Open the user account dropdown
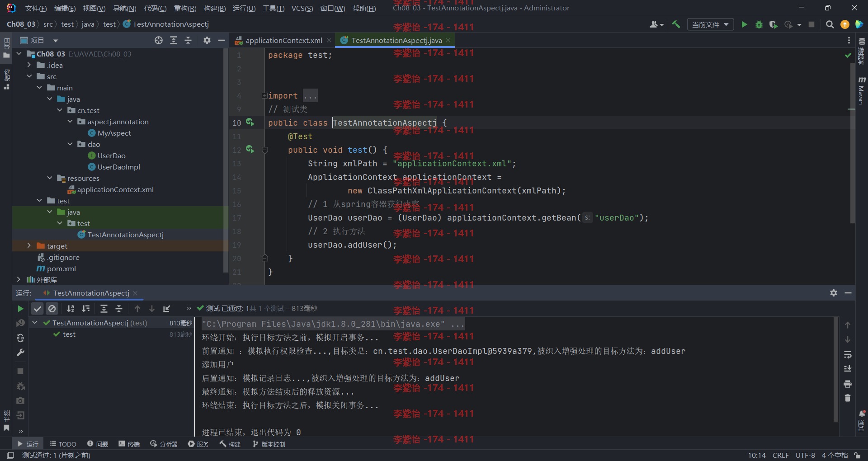868x461 pixels. pyautogui.click(x=656, y=24)
